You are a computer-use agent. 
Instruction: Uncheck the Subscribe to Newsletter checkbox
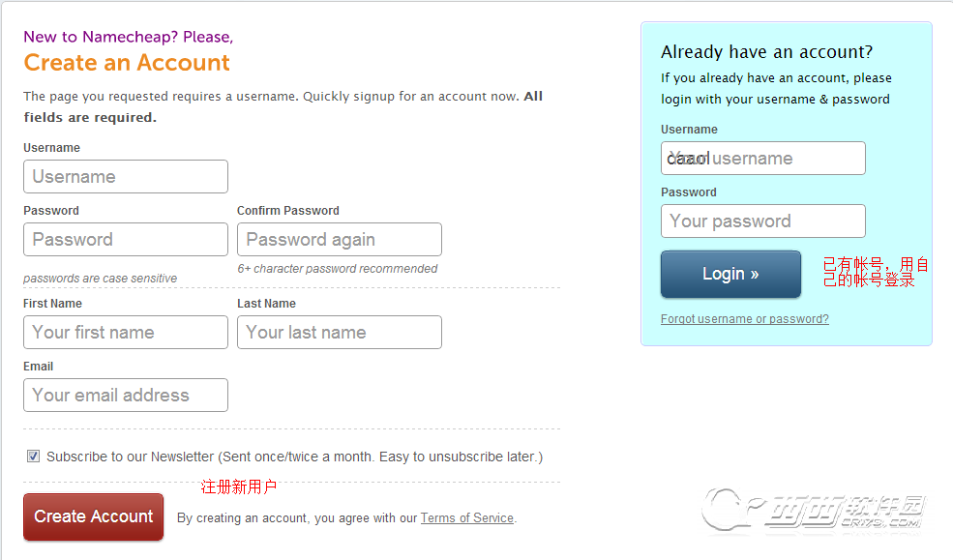[34, 457]
